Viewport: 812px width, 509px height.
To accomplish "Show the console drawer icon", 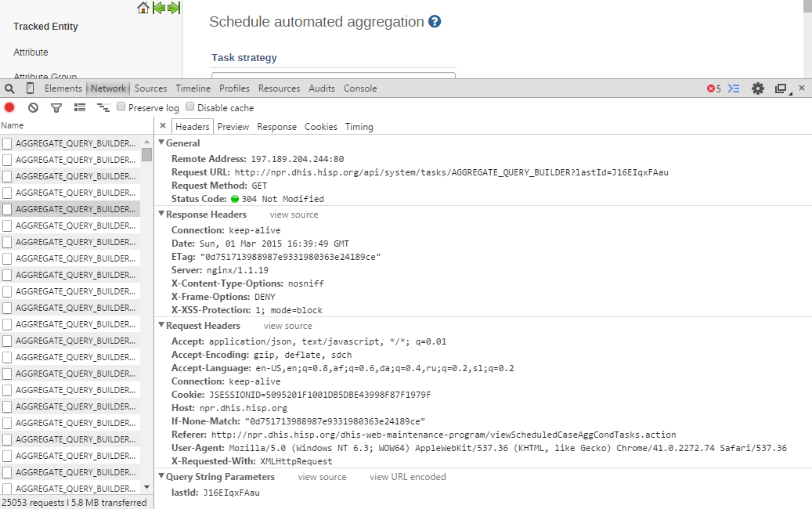I will 734,88.
